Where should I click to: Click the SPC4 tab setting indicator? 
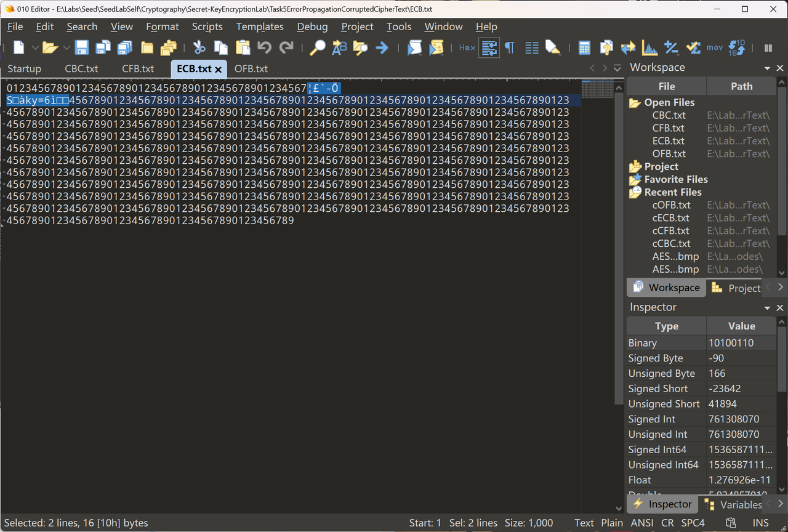click(x=693, y=523)
